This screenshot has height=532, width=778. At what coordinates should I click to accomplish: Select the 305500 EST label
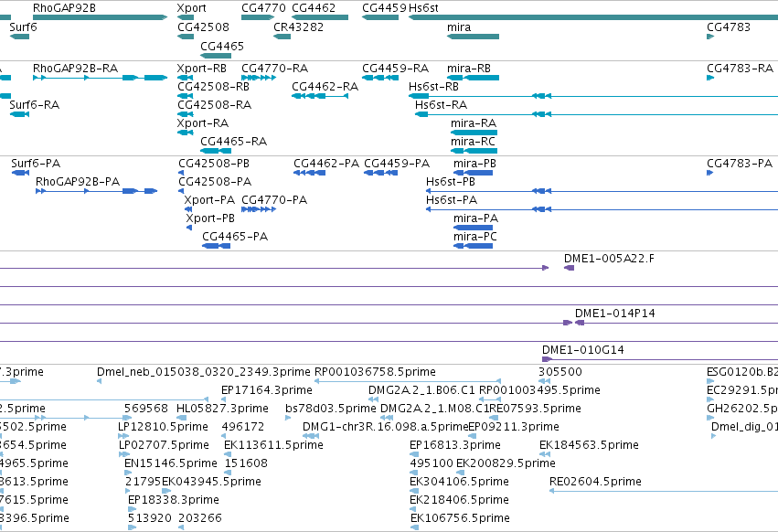coord(560,372)
